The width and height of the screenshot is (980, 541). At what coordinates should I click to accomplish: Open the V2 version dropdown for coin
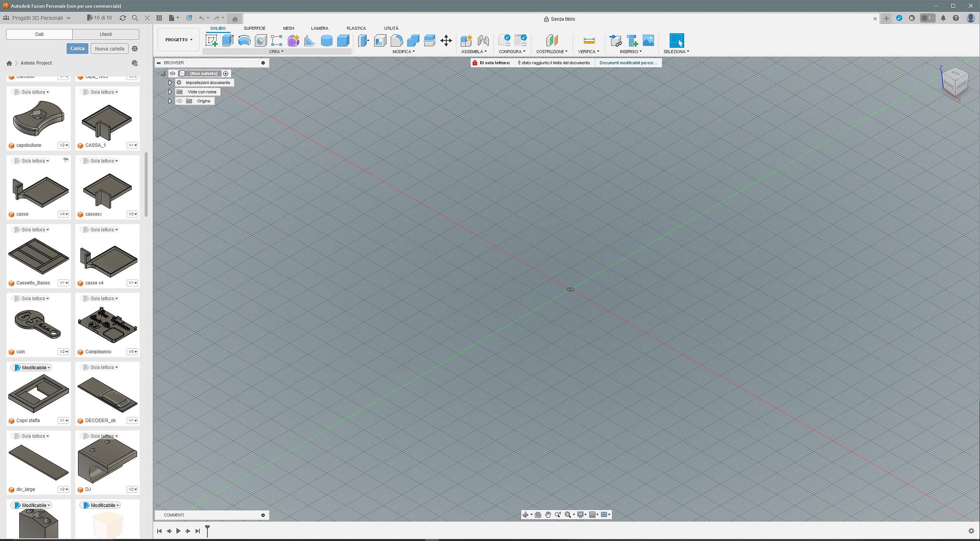(x=64, y=351)
